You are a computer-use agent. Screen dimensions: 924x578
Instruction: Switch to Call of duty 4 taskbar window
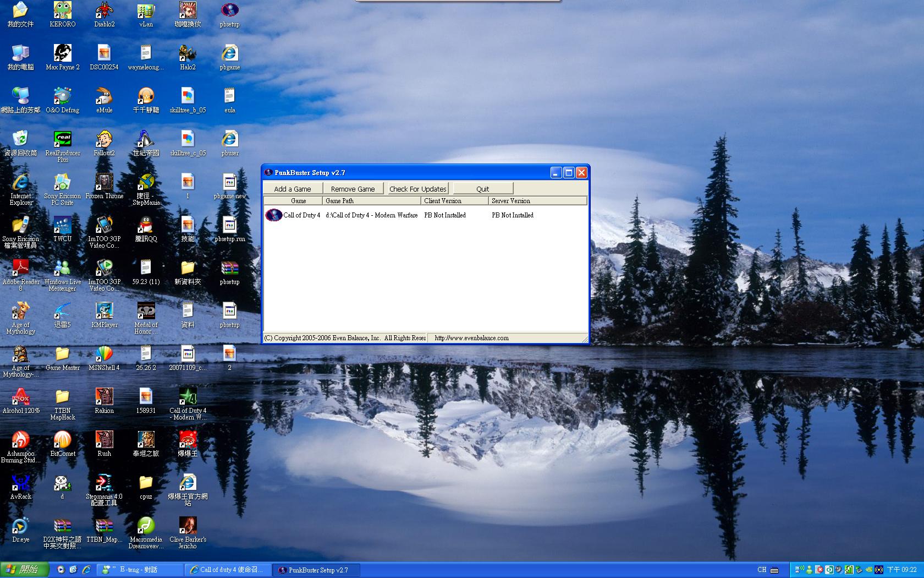click(227, 570)
